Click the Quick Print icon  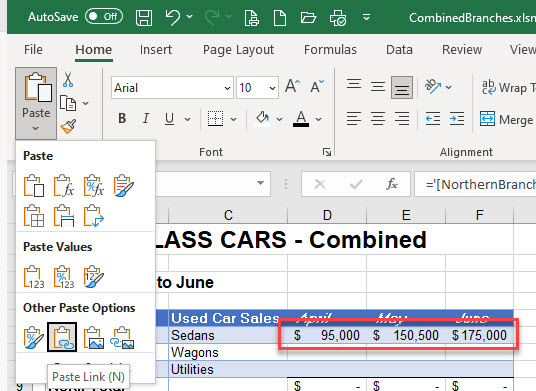point(338,18)
